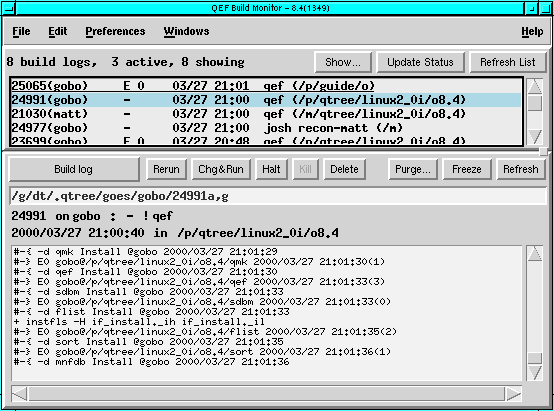The image size is (554, 411).
Task: Click the Show... button
Action: [x=343, y=62]
